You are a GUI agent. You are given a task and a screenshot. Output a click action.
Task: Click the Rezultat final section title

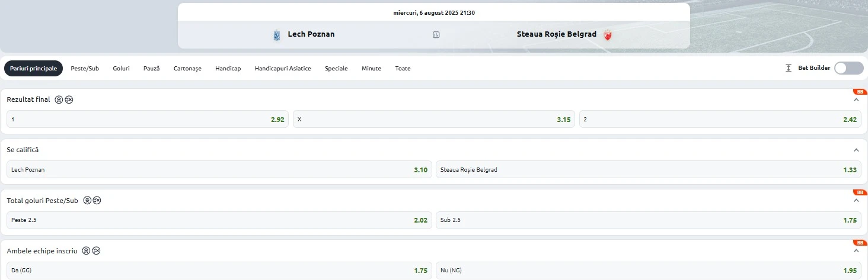point(28,100)
